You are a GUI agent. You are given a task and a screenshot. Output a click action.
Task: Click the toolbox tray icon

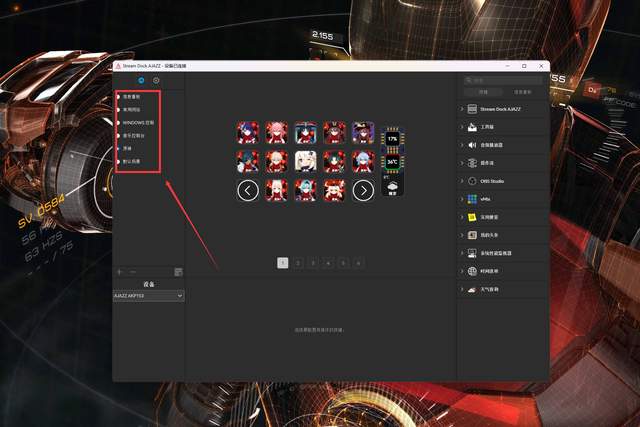[472, 127]
